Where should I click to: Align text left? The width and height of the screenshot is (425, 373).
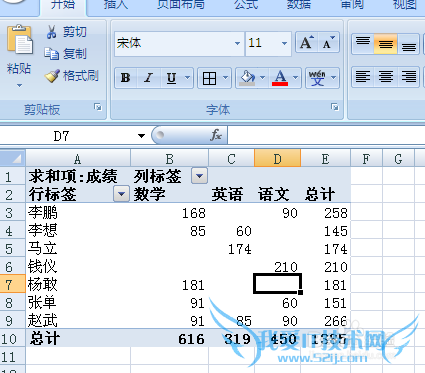[363, 77]
